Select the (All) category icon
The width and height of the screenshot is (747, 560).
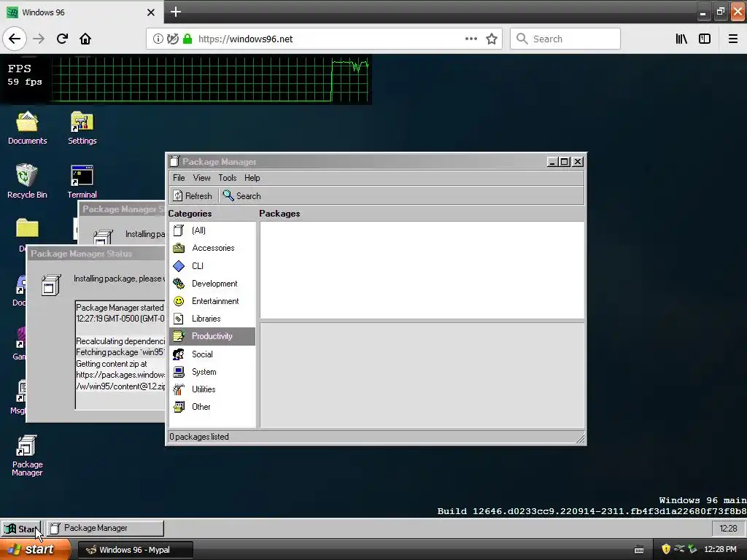click(179, 230)
